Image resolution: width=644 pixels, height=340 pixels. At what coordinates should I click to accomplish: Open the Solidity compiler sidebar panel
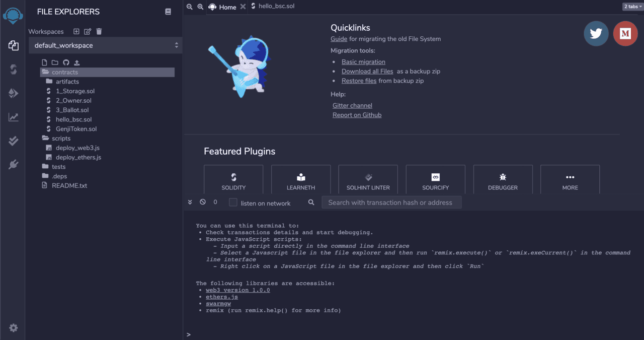pyautogui.click(x=13, y=70)
